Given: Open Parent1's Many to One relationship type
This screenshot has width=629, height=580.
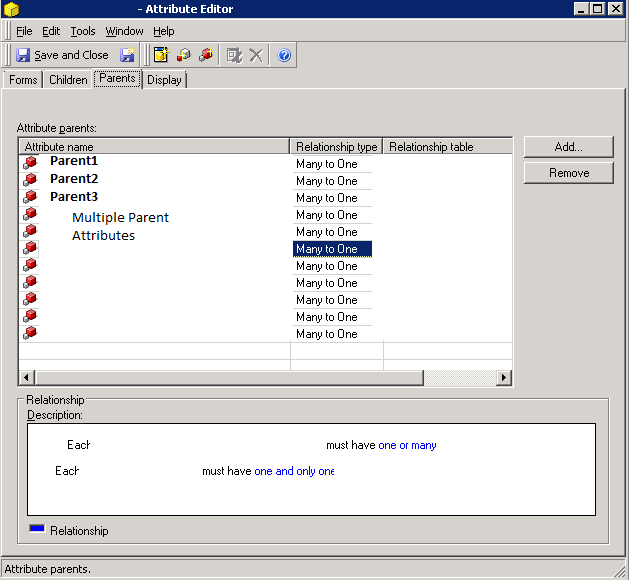Looking at the screenshot, I should (x=331, y=164).
